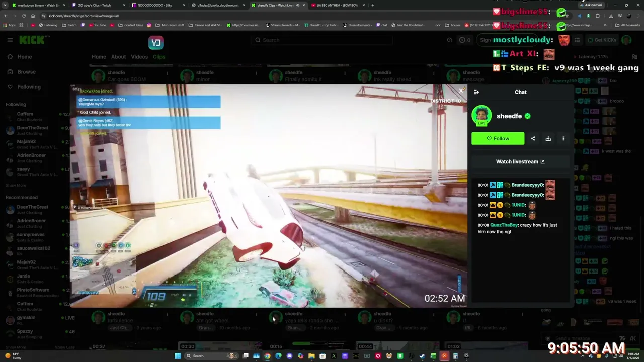Image resolution: width=644 pixels, height=362 pixels.
Task: Click the sheedfe channel name
Action: point(509,116)
